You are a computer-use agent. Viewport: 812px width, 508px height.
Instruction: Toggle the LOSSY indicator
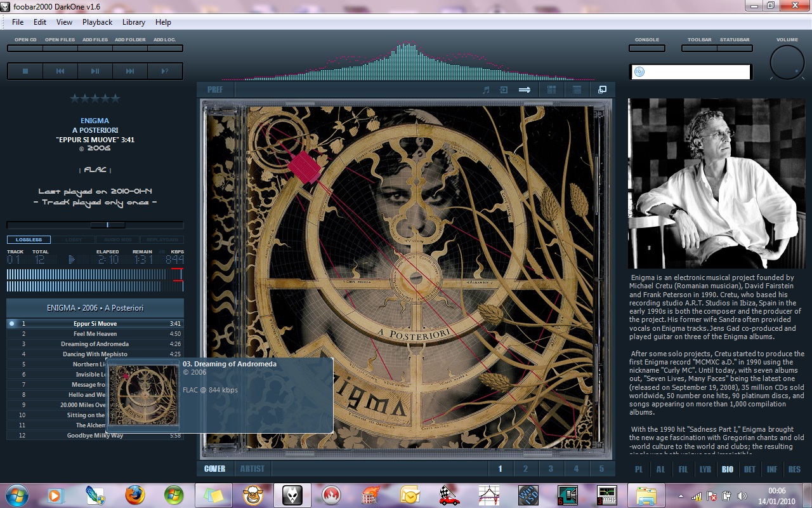pyautogui.click(x=74, y=240)
